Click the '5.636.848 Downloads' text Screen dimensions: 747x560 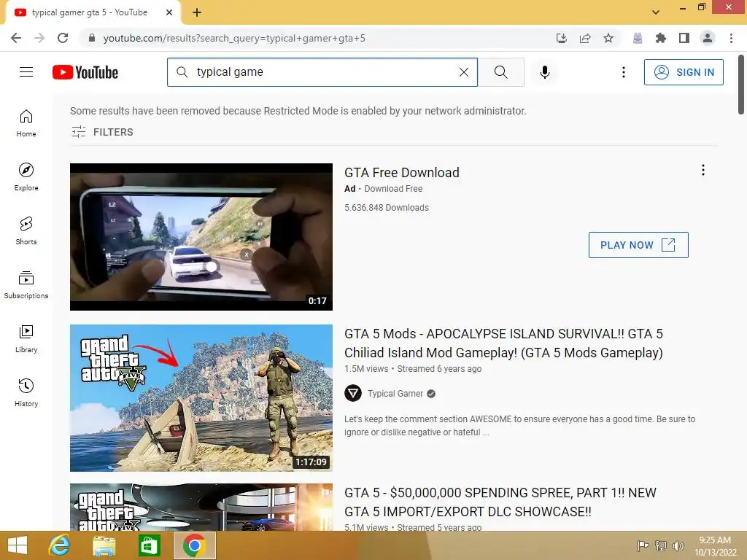pyautogui.click(x=387, y=208)
